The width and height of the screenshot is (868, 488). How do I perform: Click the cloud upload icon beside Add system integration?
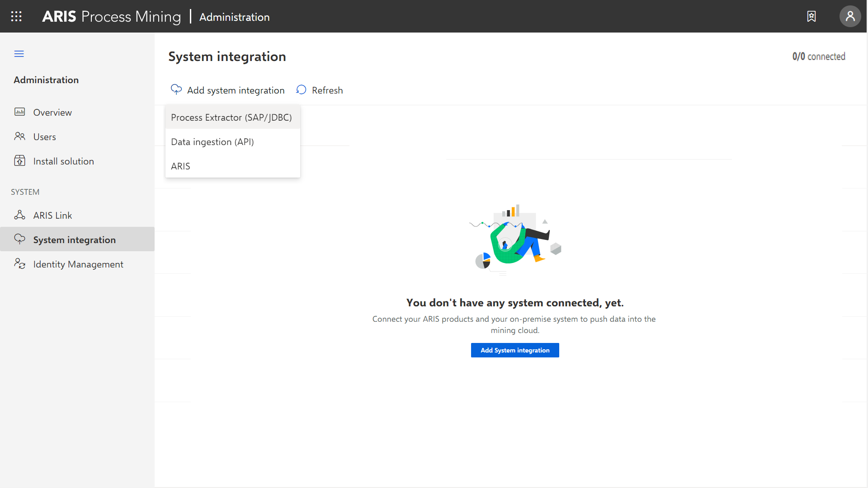point(176,89)
